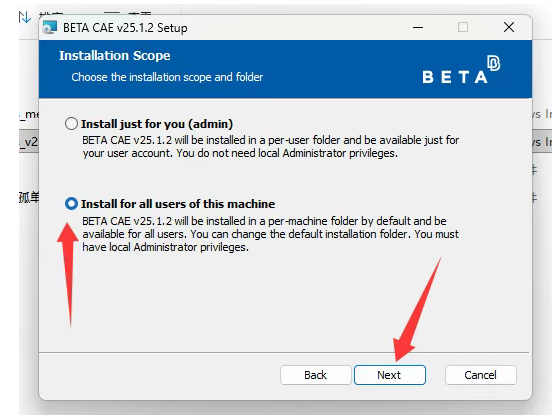Select the highlighted "_v2" file row behind the dialog
This screenshot has width=552, height=417.
point(29,141)
